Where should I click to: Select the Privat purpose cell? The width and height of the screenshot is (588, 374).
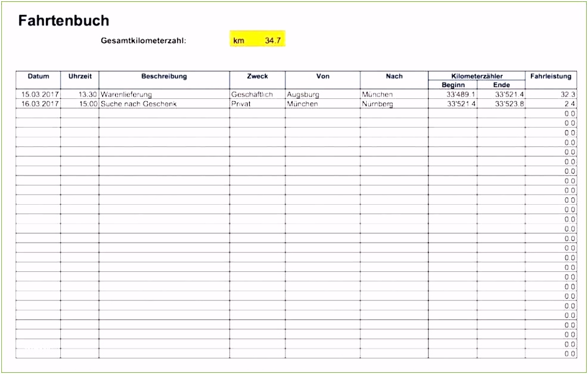(257, 104)
